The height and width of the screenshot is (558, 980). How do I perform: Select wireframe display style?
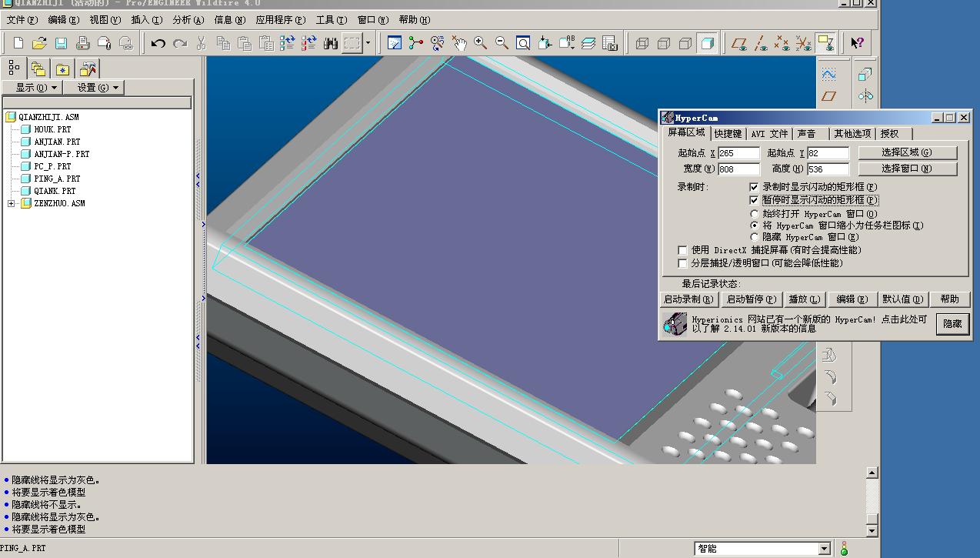642,43
